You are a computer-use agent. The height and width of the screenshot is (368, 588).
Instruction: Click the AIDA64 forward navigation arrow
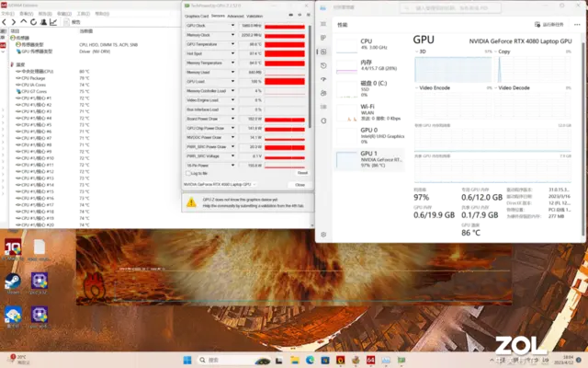tap(14, 22)
